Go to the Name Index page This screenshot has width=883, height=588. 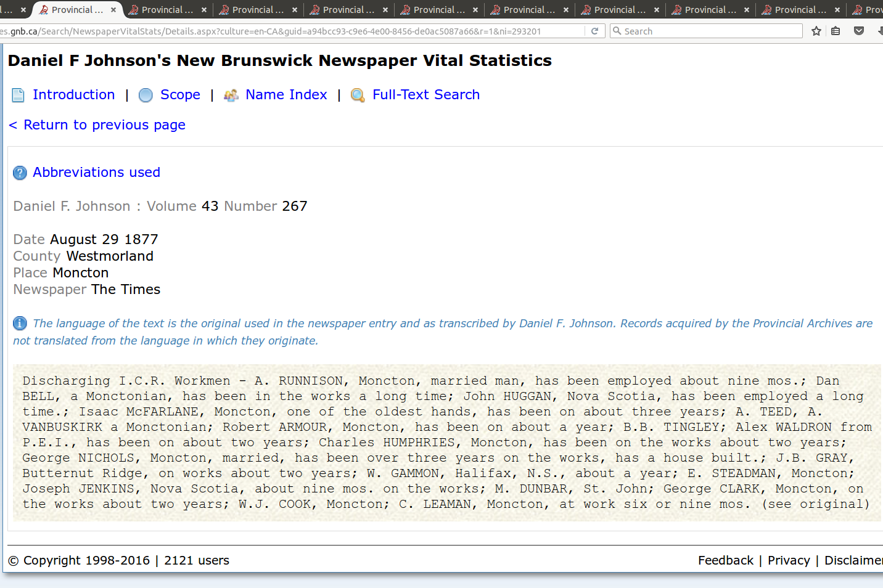click(x=286, y=94)
